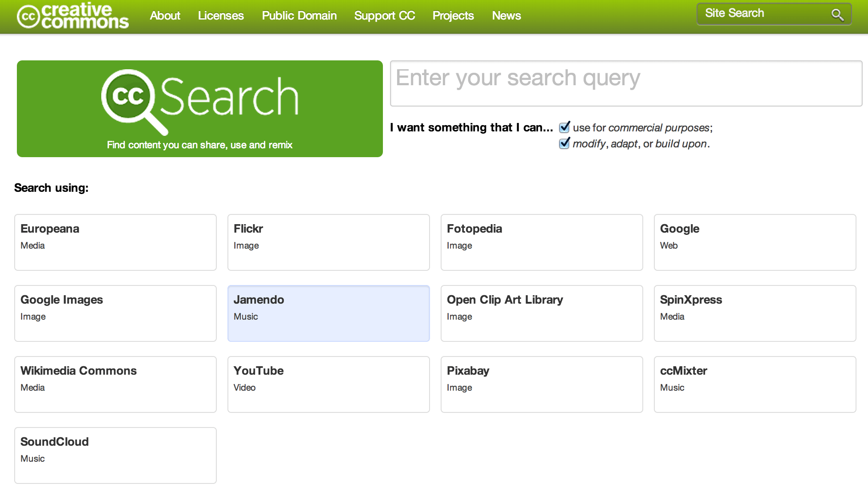Screen dimensions: 868x491
Task: Select Google Images search
Action: (115, 313)
